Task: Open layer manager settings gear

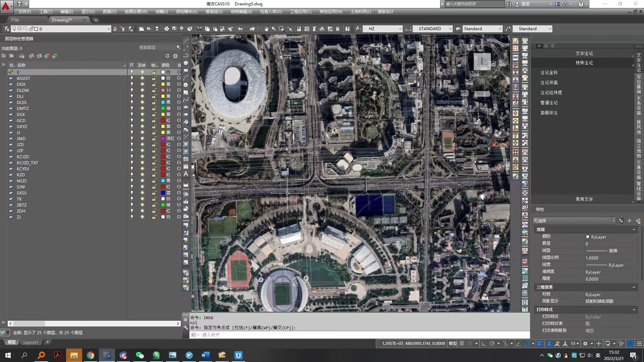Action: 175,56
